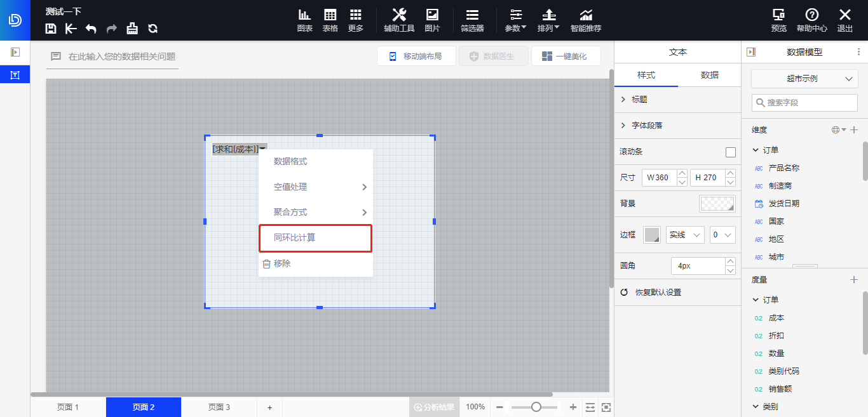
Task: Click the save icon in top toolbar
Action: pyautogui.click(x=51, y=28)
